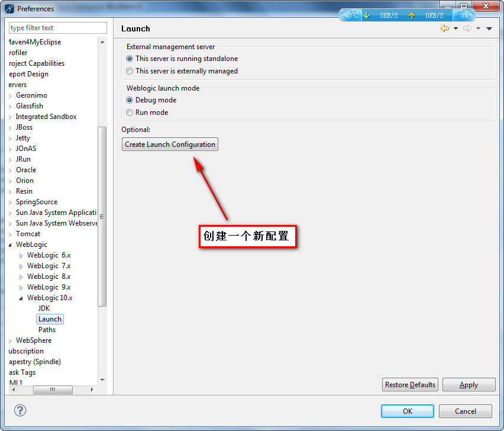Click the tree vertical scrollbar thumb
The image size is (504, 431).
[102, 217]
